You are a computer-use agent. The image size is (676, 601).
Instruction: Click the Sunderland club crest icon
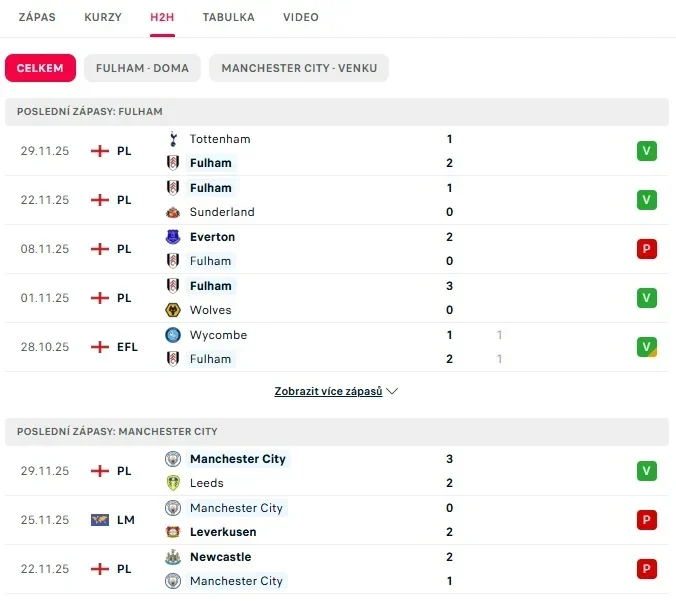coord(174,212)
